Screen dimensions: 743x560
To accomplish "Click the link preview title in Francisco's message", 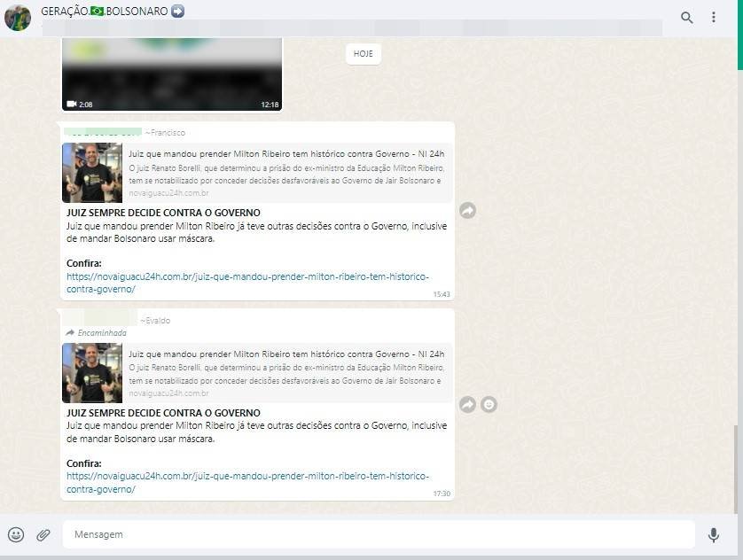I will 286,154.
